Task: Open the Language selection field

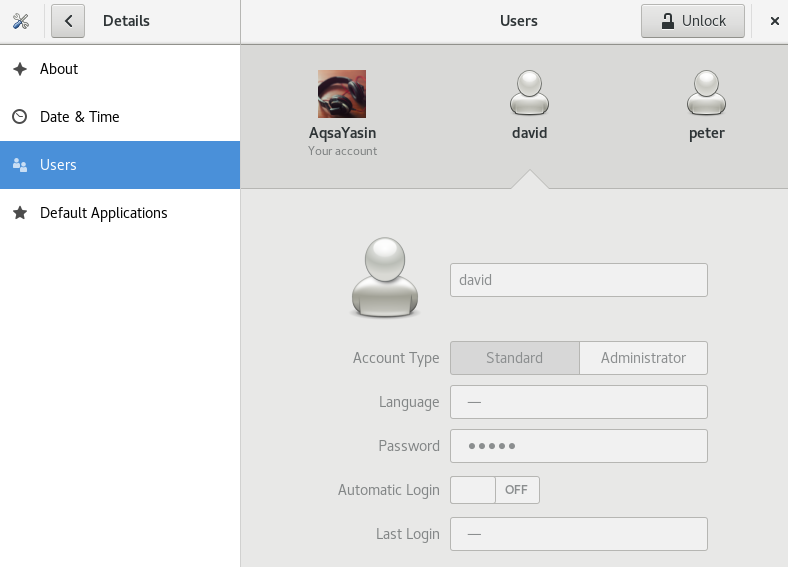Action: pyautogui.click(x=578, y=402)
